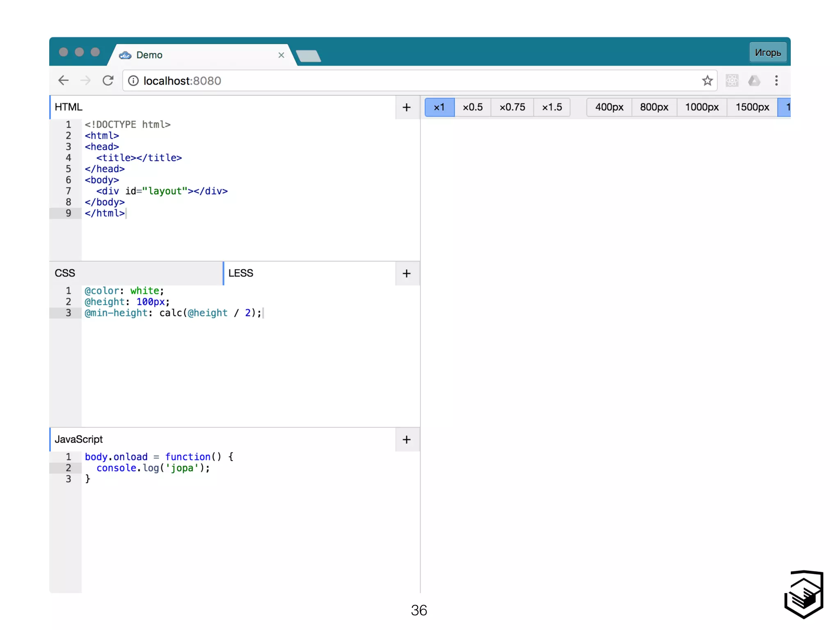The width and height of the screenshot is (840, 630).
Task: Close the Demo browser tab
Action: coord(281,55)
